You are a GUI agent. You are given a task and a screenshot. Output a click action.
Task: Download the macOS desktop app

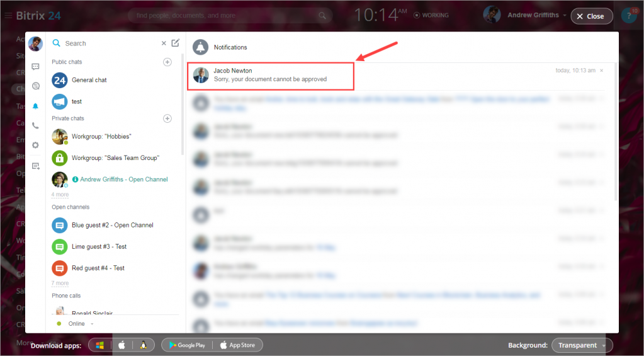click(122, 345)
